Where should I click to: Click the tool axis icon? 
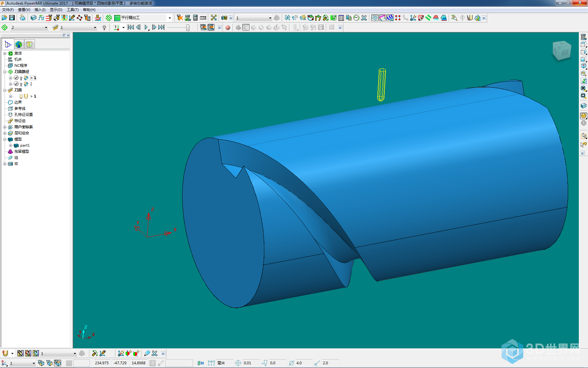[x=72, y=18]
